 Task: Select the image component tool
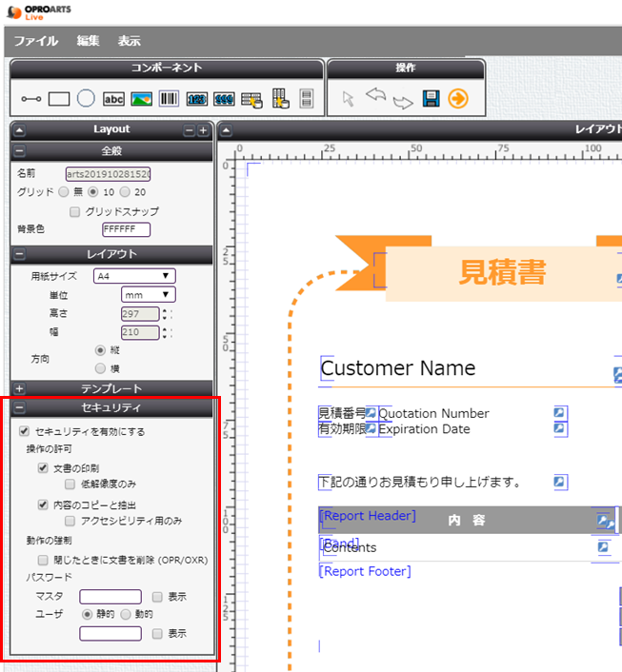click(x=142, y=99)
